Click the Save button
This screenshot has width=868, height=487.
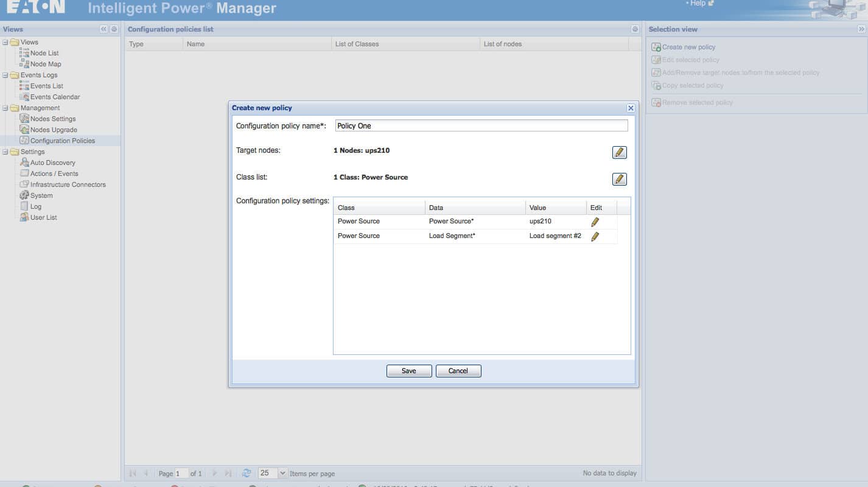(x=409, y=371)
